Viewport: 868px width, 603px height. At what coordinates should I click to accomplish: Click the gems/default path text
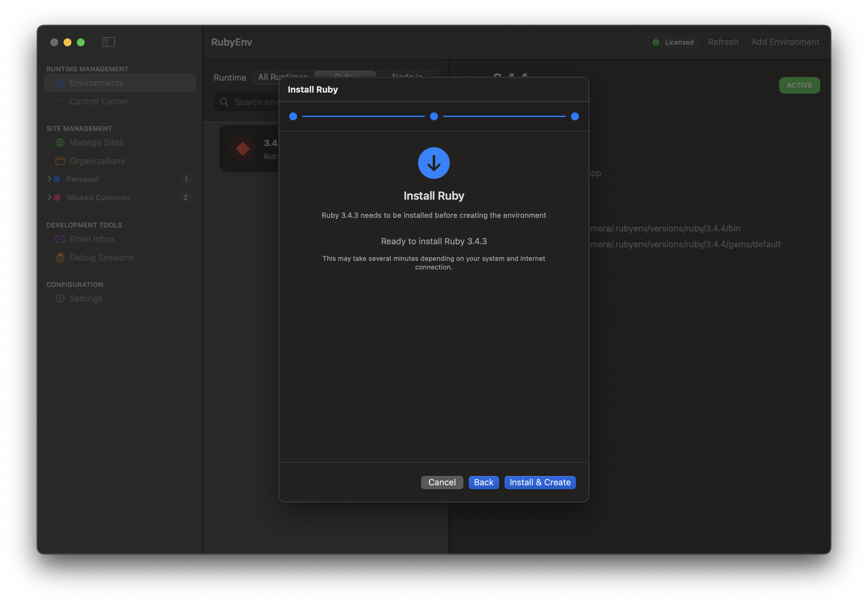(x=685, y=244)
